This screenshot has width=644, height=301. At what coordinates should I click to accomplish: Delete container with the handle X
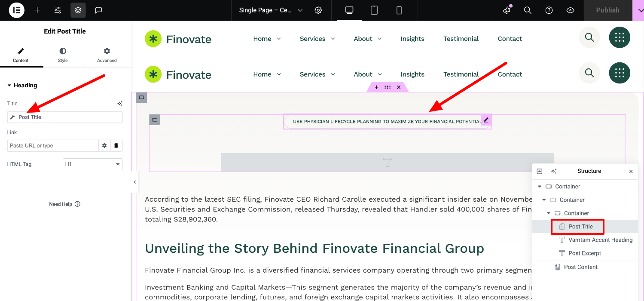point(399,87)
